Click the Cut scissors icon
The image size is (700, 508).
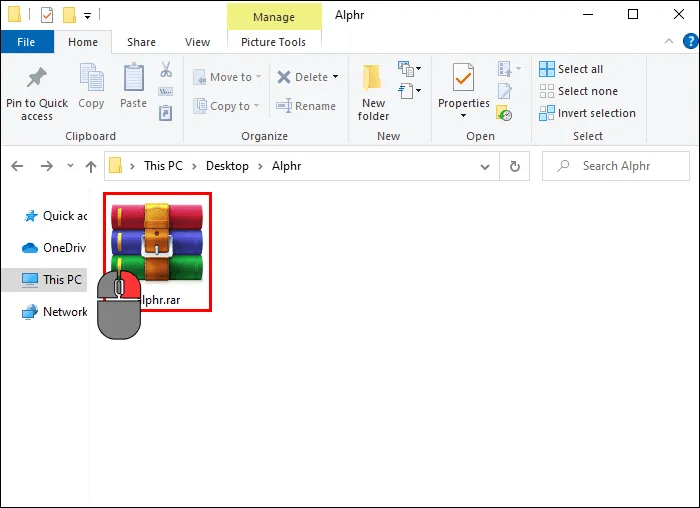(x=166, y=69)
